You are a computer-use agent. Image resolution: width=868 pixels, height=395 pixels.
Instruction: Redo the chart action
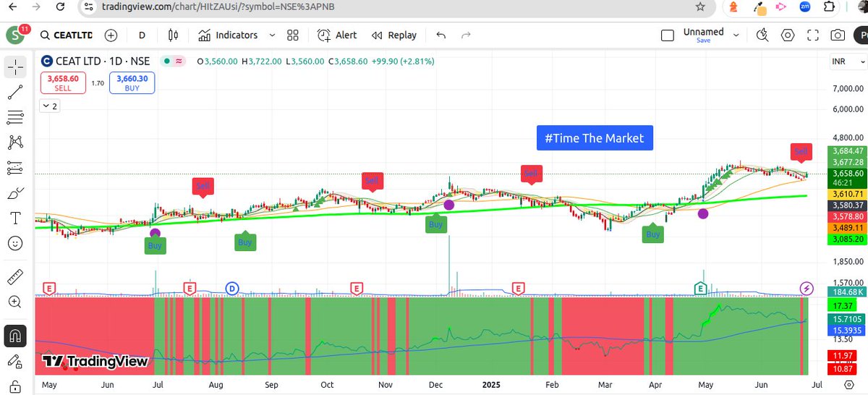(x=467, y=35)
